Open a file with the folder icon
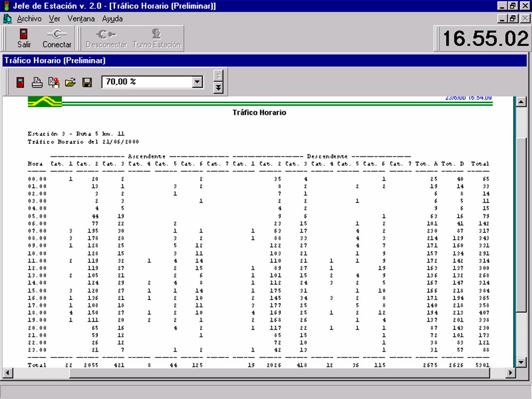 [70, 82]
